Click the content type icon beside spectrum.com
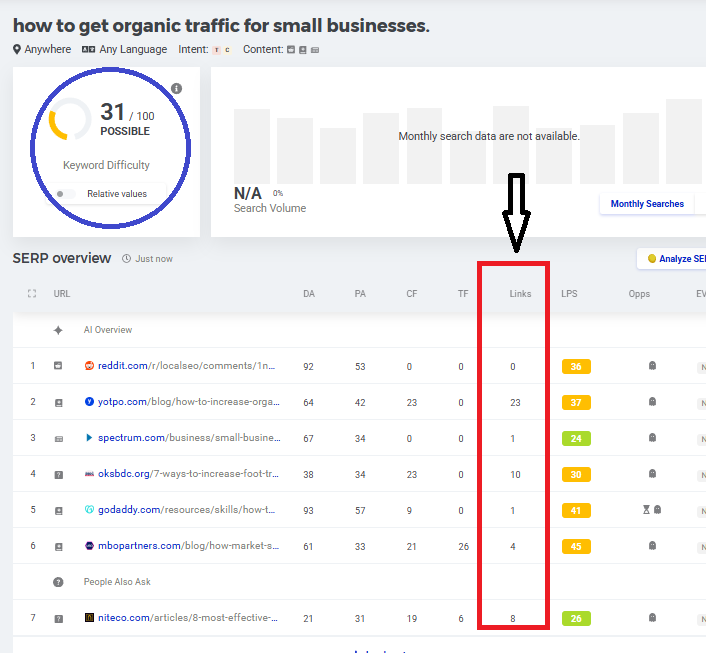Viewport: 706px width, 653px height. click(58, 438)
